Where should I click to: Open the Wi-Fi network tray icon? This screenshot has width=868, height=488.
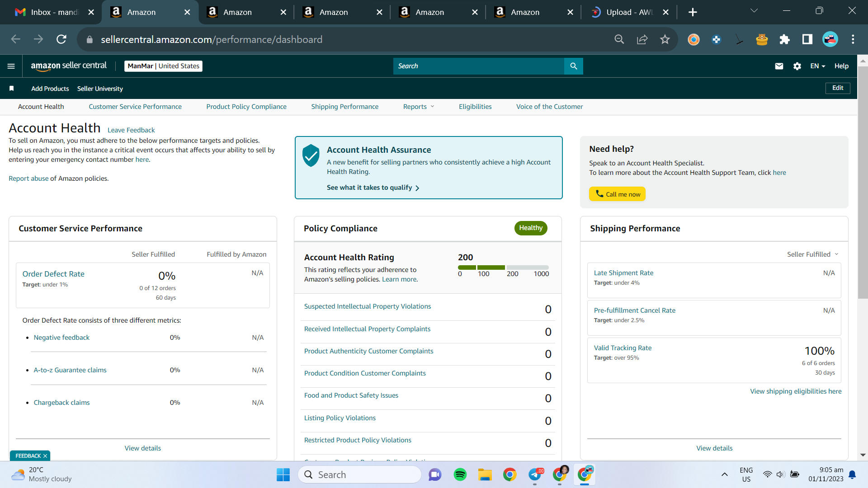(767, 474)
